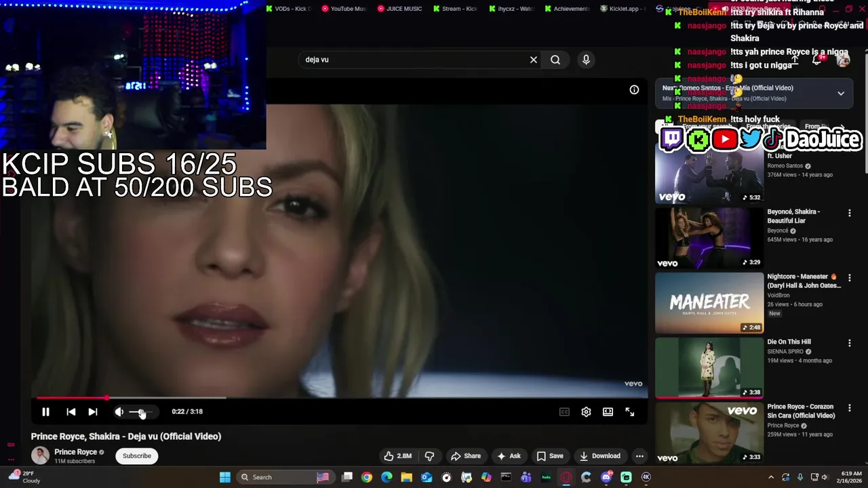
Task: Toggle closed captions button
Action: tap(564, 411)
